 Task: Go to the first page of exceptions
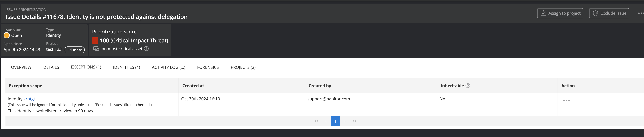pos(317,121)
